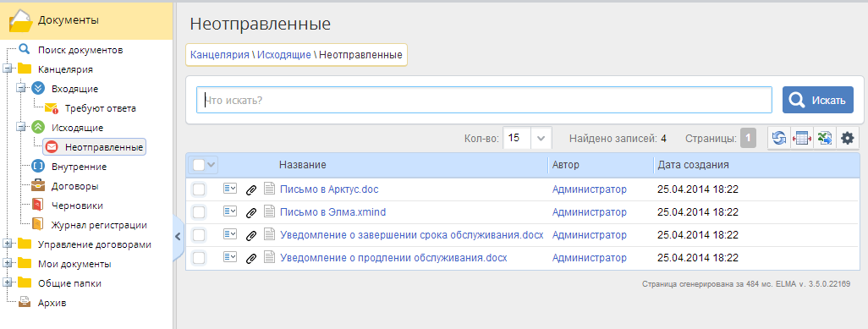Click the Искать search button
The image size is (868, 329).
tap(817, 100)
